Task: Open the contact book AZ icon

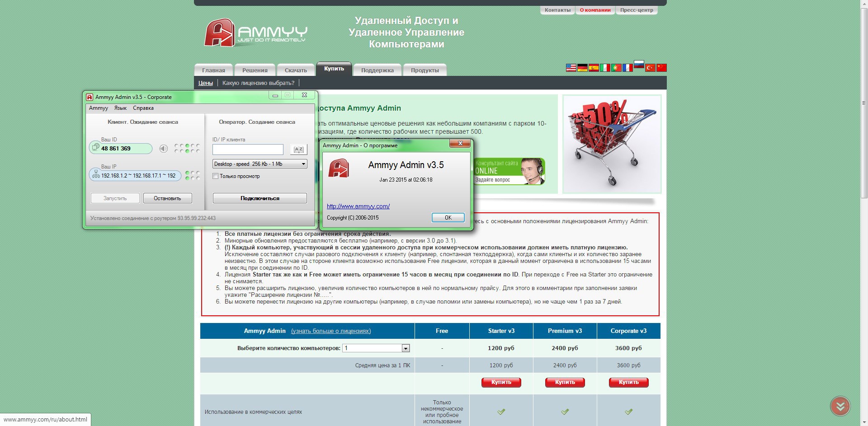Action: 298,150
